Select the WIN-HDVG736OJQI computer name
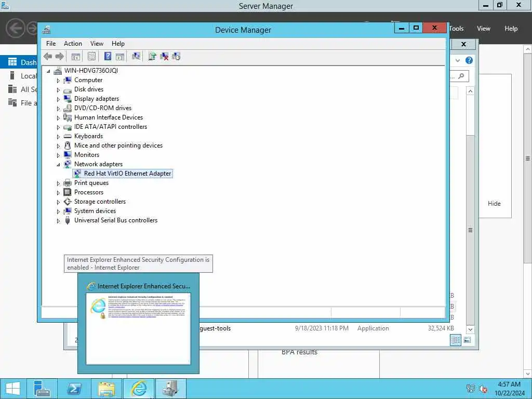The image size is (532, 399). (x=91, y=71)
